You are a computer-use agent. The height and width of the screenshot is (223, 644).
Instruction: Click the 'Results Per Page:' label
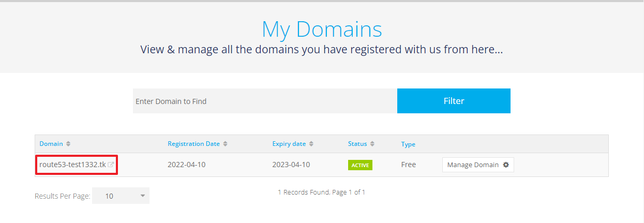point(62,196)
